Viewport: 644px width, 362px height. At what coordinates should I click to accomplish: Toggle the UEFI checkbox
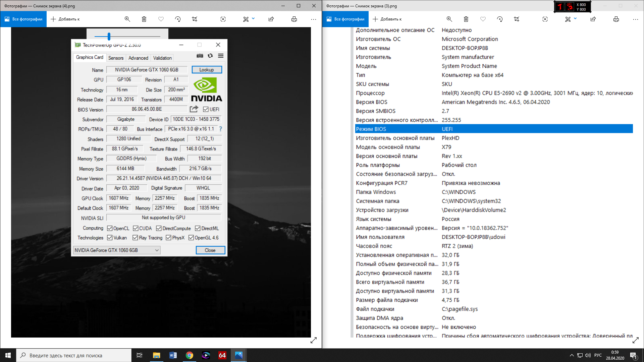[206, 109]
